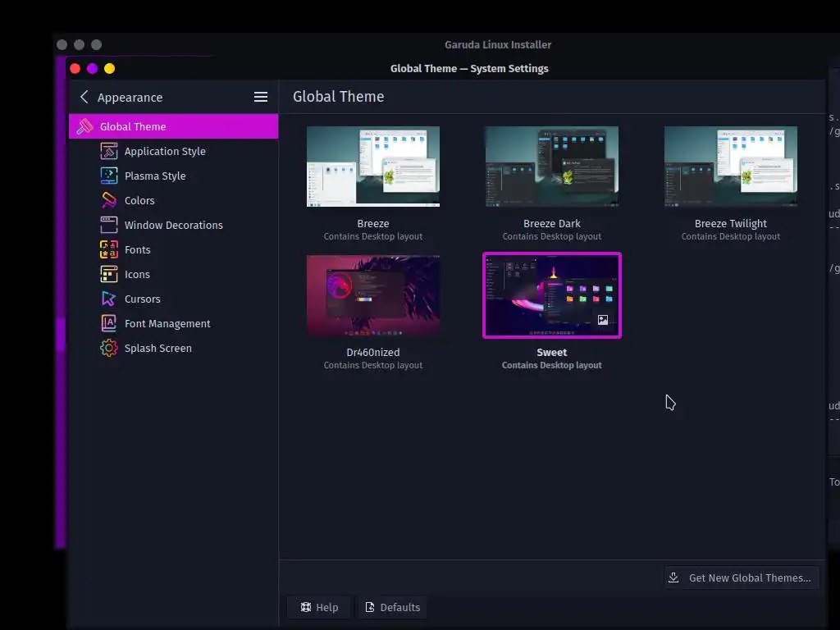Click the "Dr460nized" theme name
This screenshot has width=840, height=630.
pyautogui.click(x=373, y=352)
